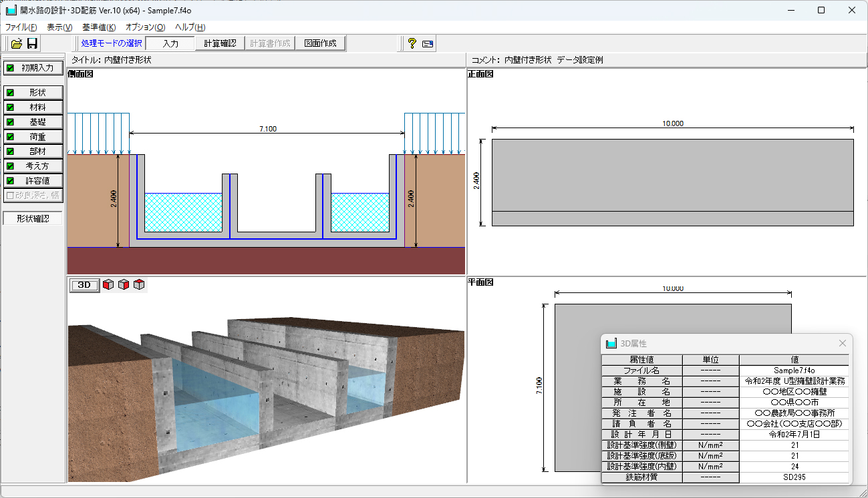The width and height of the screenshot is (868, 498).
Task: Click the 値 column header in 3D属性
Action: click(794, 360)
